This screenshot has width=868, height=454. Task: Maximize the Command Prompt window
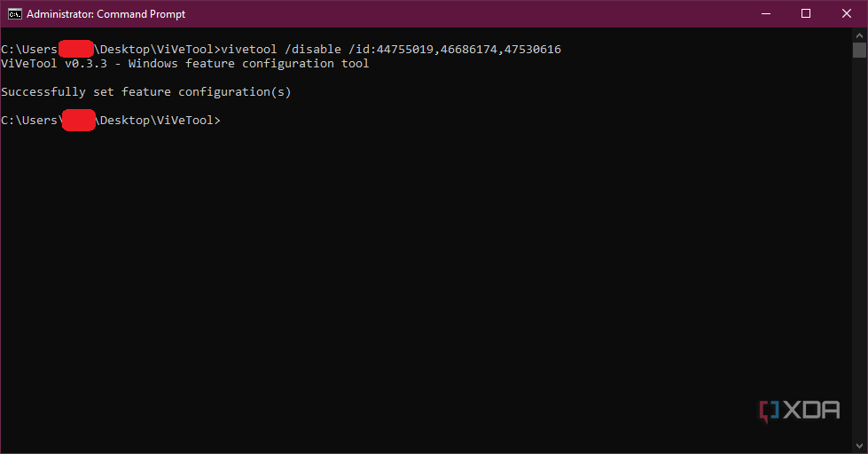click(x=806, y=14)
